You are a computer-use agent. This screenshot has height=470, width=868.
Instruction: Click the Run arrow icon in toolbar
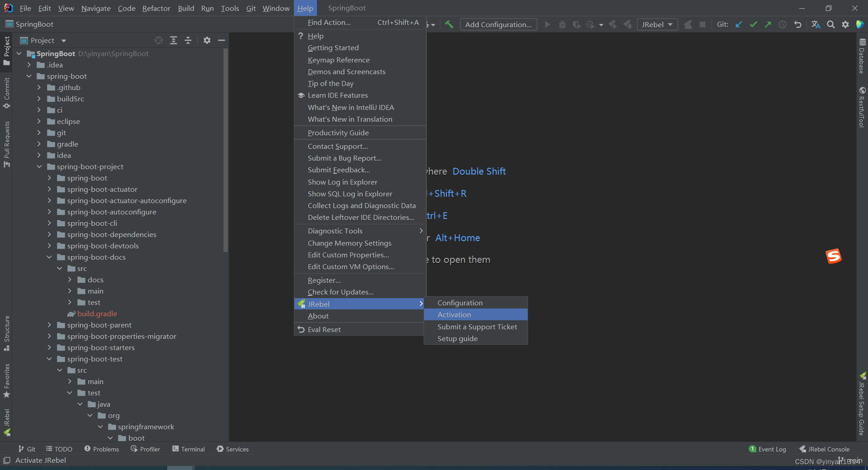point(547,24)
